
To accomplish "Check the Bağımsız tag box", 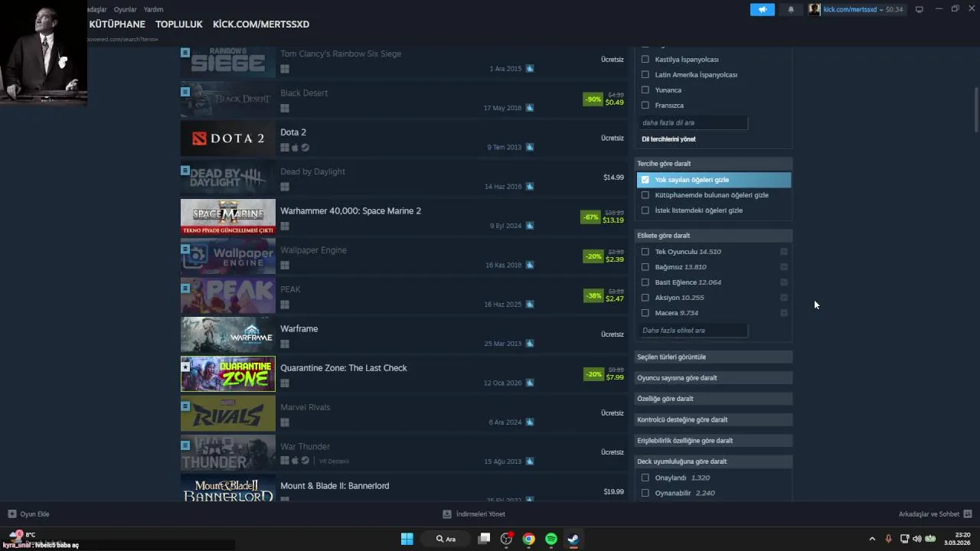I will tap(645, 267).
